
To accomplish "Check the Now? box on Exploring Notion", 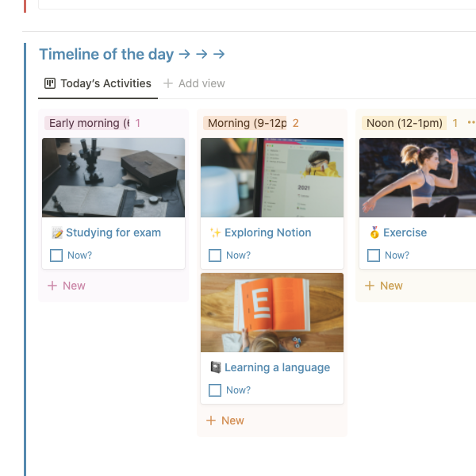I will pos(215,255).
